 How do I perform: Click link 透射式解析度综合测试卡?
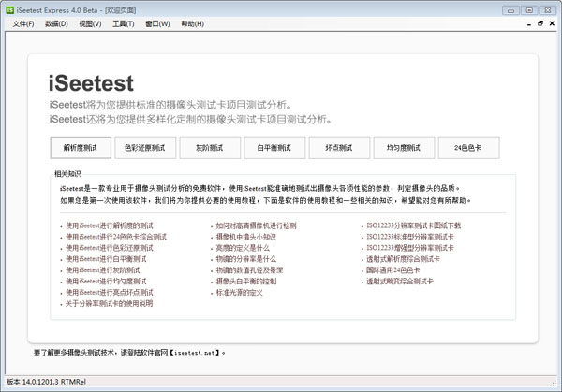pyautogui.click(x=403, y=259)
